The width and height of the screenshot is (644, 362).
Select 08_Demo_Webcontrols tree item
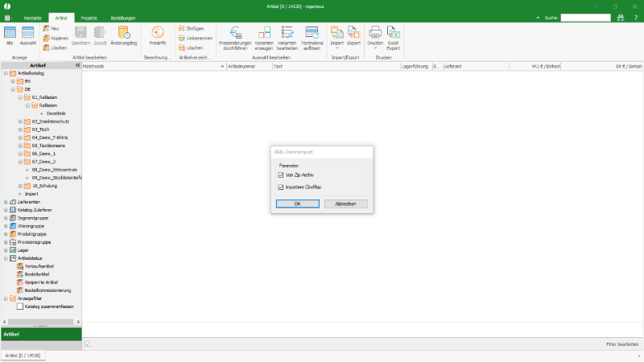[54, 170]
